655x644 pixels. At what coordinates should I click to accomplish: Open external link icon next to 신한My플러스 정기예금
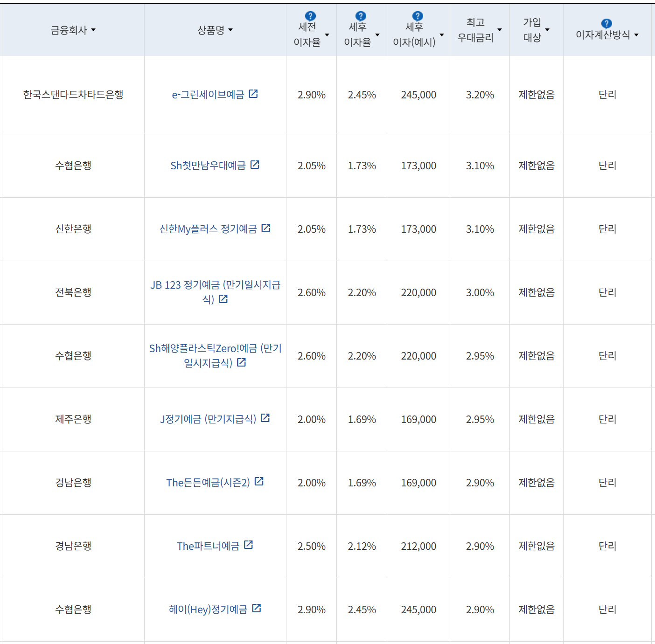point(266,229)
